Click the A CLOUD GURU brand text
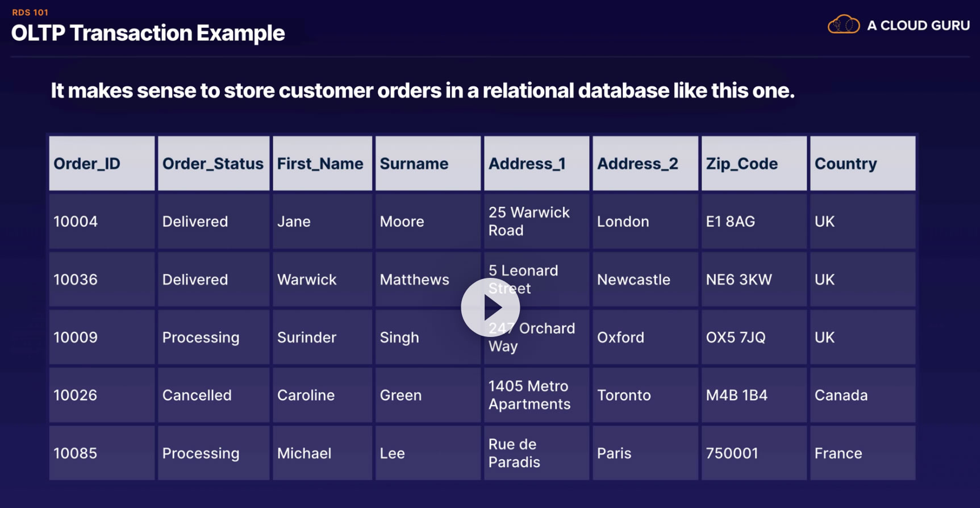The height and width of the screenshot is (508, 980). click(918, 26)
